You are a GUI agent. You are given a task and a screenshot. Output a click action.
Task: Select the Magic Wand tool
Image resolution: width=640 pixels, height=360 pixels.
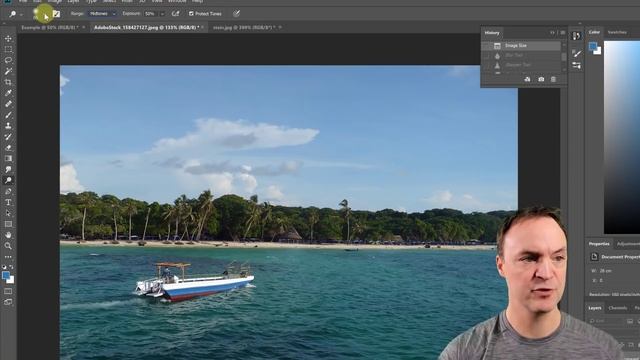pyautogui.click(x=8, y=71)
